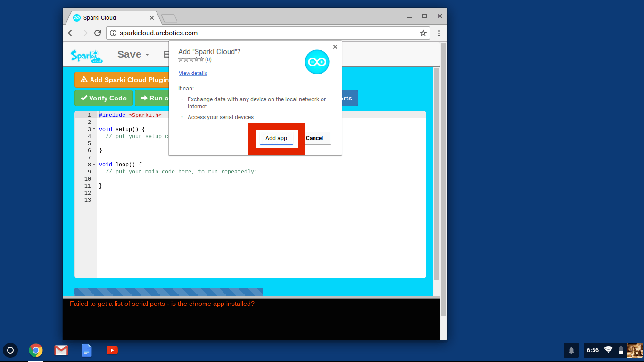Open the Chrome three-dot menu
The height and width of the screenshot is (362, 644).
pos(439,33)
